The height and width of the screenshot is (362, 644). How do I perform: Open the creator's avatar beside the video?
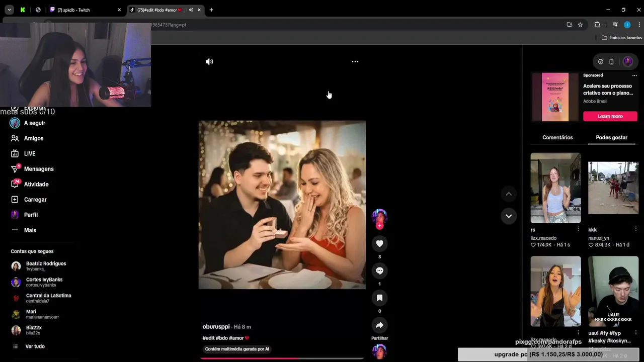[x=379, y=217]
